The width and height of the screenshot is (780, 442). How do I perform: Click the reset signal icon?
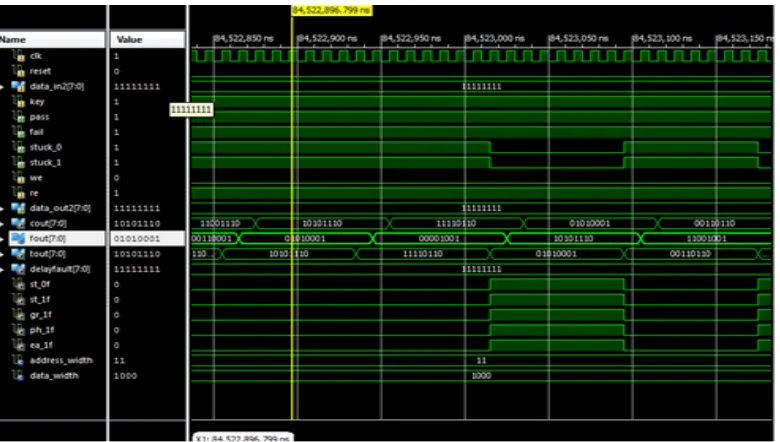pyautogui.click(x=19, y=71)
